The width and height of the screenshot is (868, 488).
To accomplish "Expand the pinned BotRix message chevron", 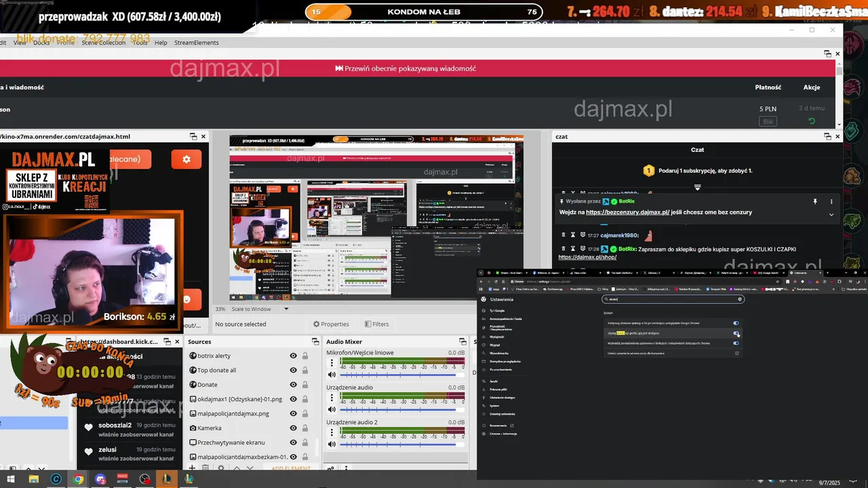I will [x=831, y=215].
